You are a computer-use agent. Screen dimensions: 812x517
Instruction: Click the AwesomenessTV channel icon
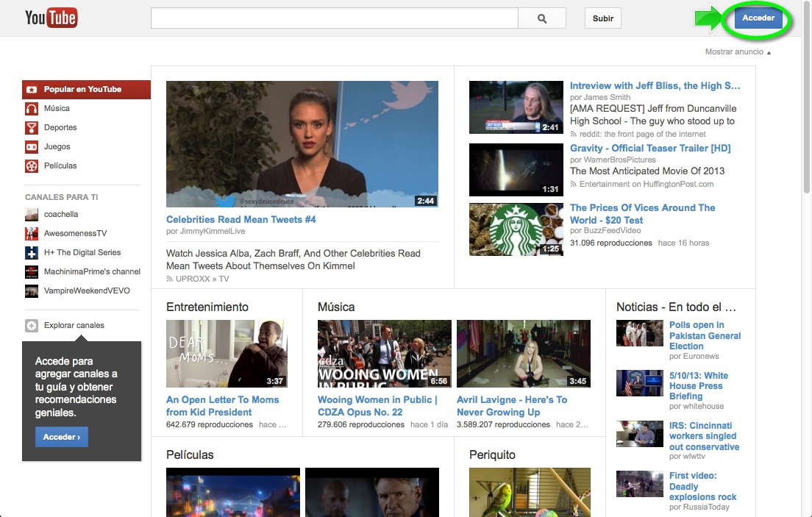click(x=32, y=234)
